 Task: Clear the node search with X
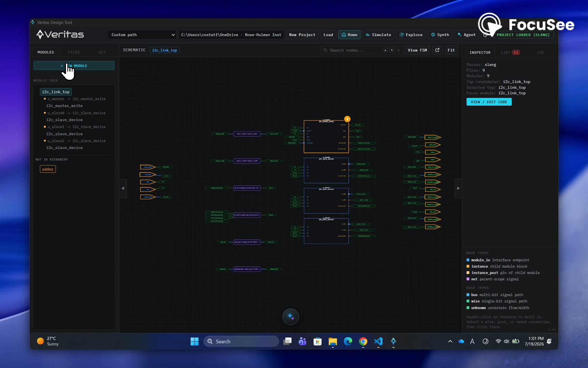pyautogui.click(x=398, y=50)
